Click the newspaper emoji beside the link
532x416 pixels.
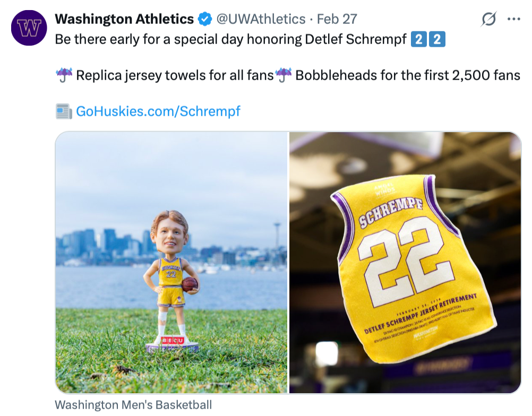coord(64,111)
